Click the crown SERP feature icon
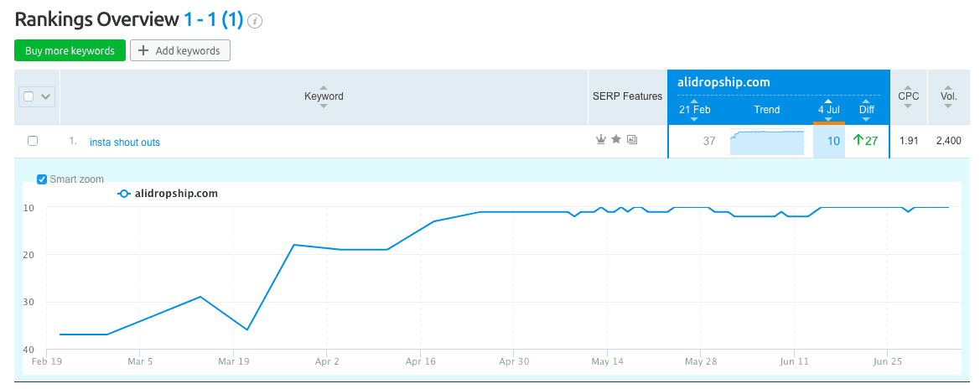This screenshot has width=980, height=389. [600, 140]
